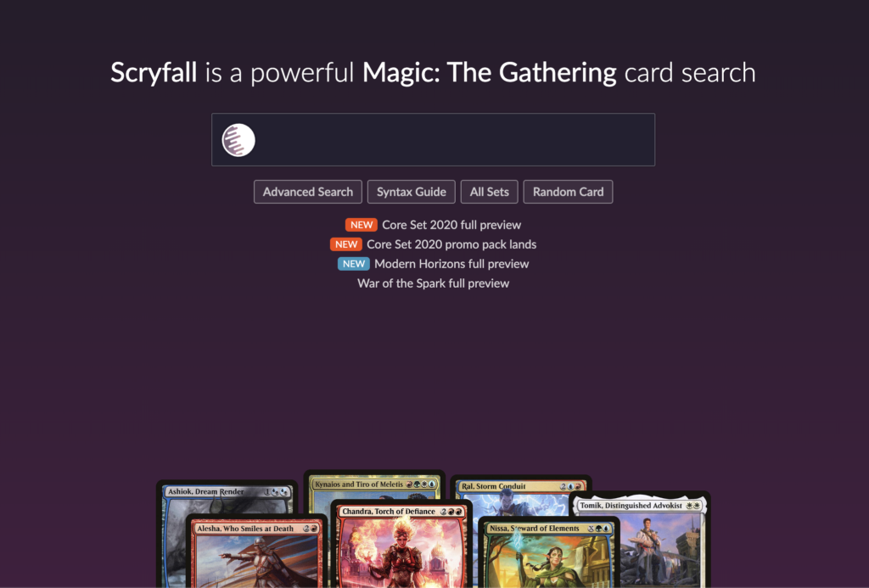Viewport: 869px width, 588px height.
Task: Open Modern Horizons full preview link
Action: (451, 264)
